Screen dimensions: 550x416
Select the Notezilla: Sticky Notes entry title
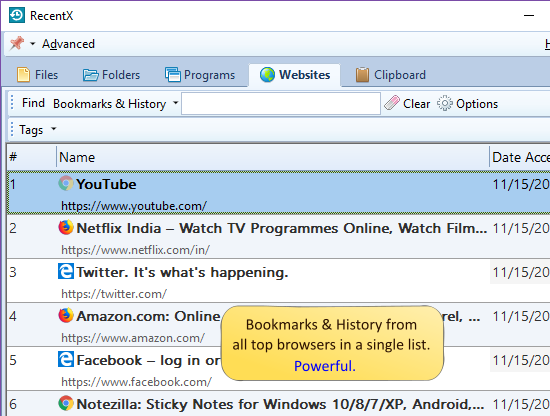tap(280, 404)
